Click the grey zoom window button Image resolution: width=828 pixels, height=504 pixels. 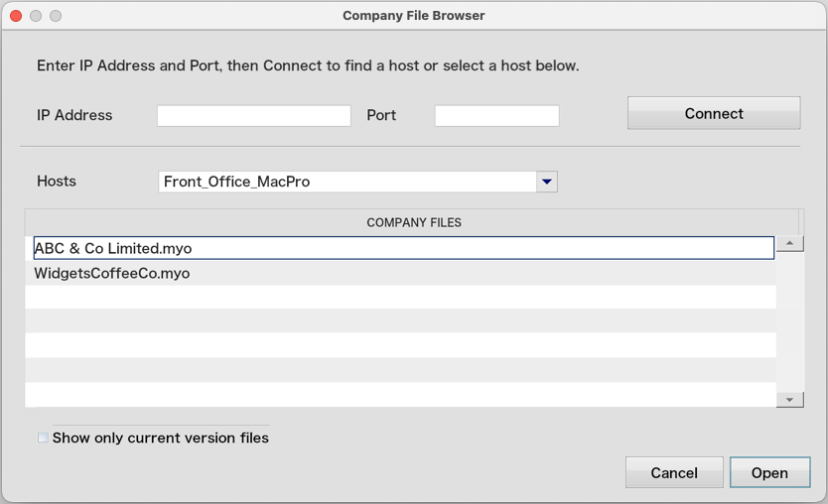tap(56, 16)
